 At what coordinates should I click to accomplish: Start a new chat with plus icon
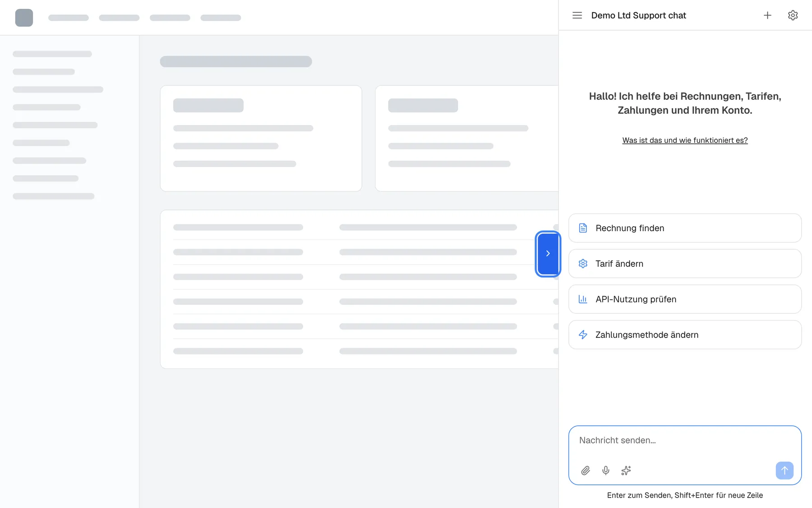[x=767, y=15]
